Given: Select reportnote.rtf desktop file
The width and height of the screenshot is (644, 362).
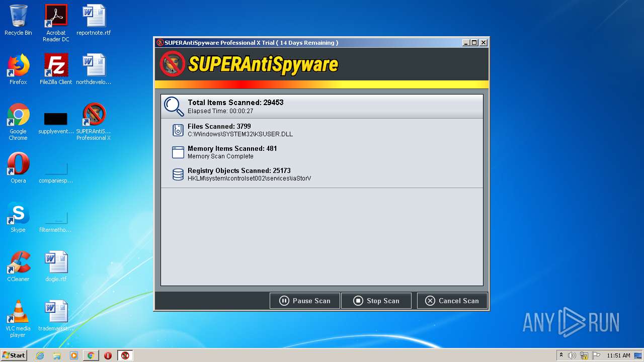Looking at the screenshot, I should coord(94,20).
